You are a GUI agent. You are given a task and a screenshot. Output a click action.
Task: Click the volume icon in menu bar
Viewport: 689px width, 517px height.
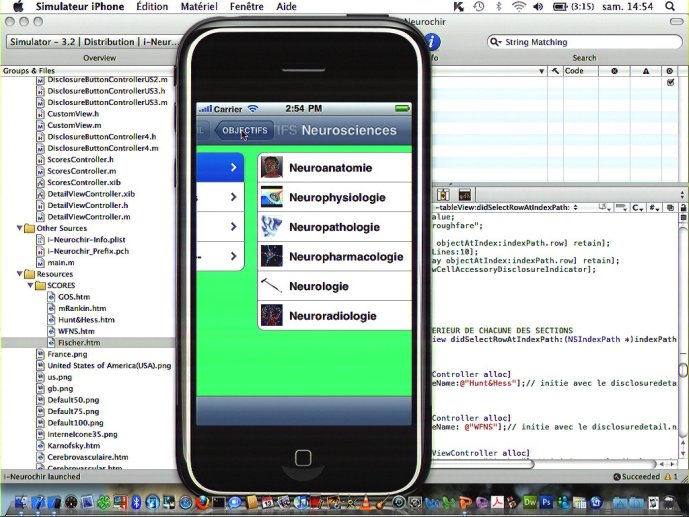tap(538, 7)
